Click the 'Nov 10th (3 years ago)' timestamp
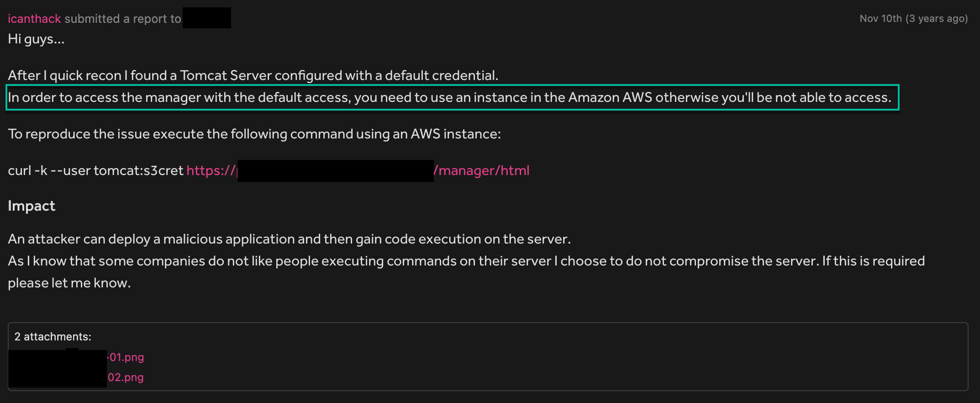 914,19
